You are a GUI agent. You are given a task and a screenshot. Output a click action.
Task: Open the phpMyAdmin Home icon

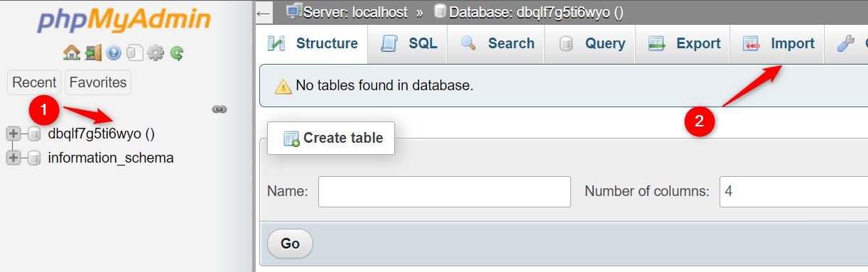click(x=71, y=53)
